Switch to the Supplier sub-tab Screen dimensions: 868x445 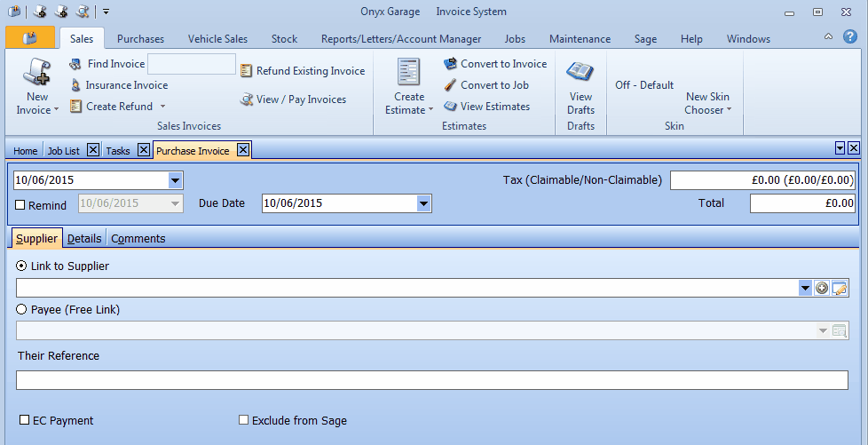[x=36, y=238]
